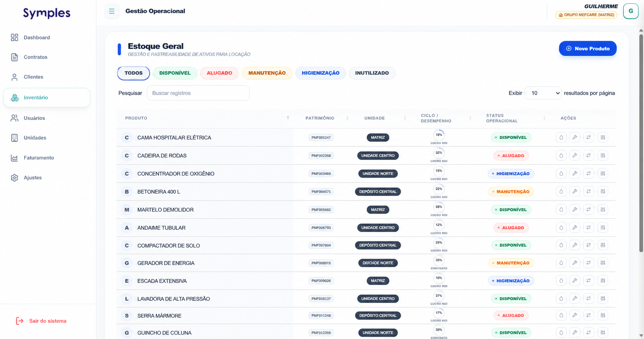Click the transfer arrows icon for Andaime Tubular
Viewport: 644px width, 339px height.
pos(589,228)
